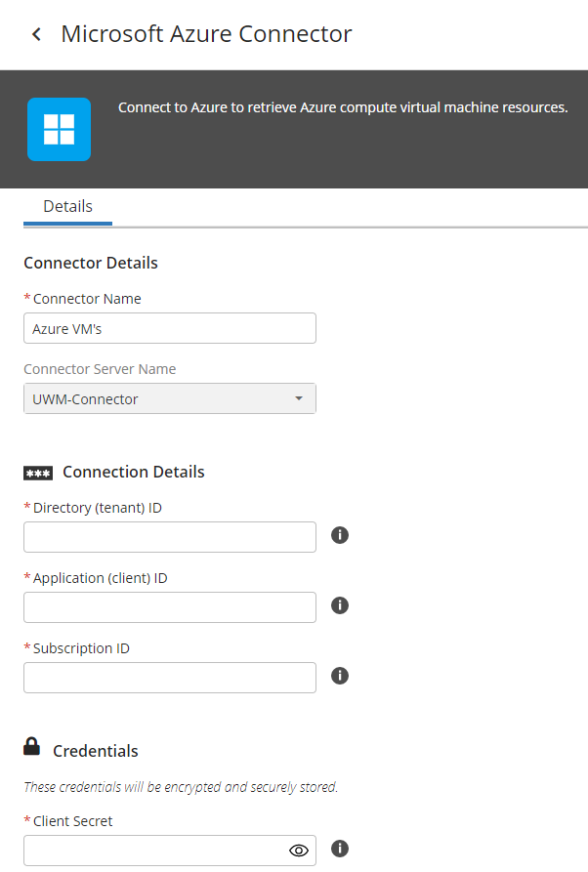Open the Connector Server Name dropdown
The image size is (588, 872).
pos(169,398)
